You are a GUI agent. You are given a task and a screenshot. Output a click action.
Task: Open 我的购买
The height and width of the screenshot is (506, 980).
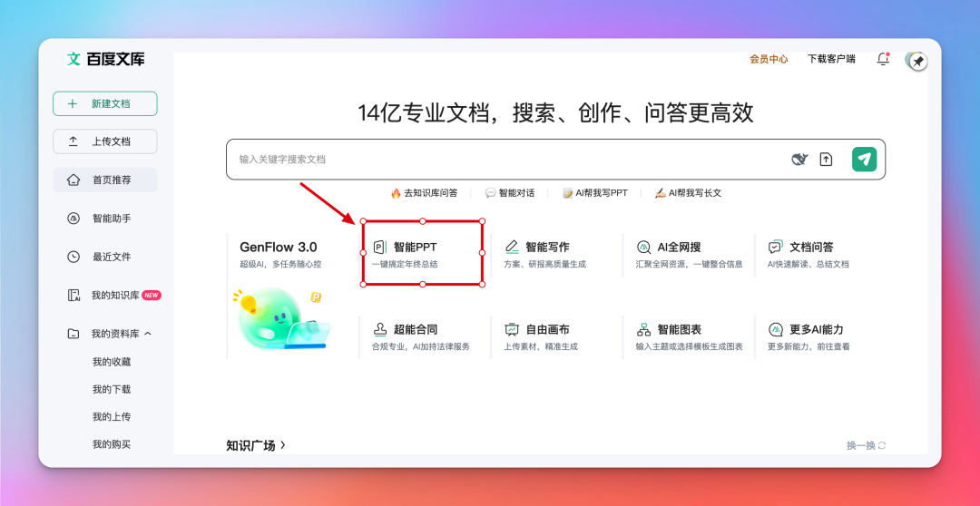112,444
